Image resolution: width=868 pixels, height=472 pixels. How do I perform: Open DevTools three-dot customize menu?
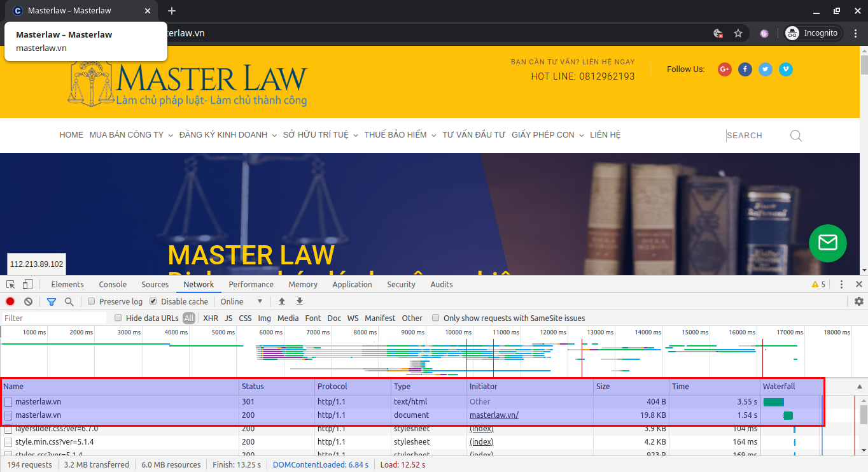[x=841, y=284]
